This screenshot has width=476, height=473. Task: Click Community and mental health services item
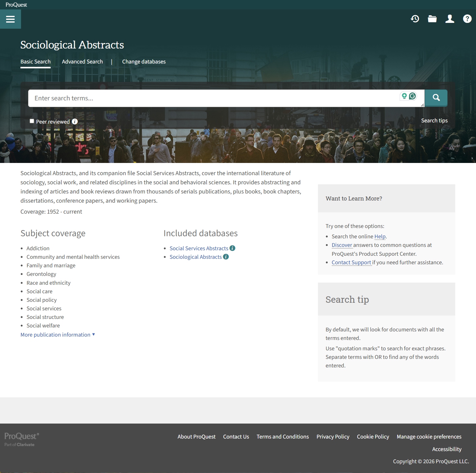coord(73,257)
